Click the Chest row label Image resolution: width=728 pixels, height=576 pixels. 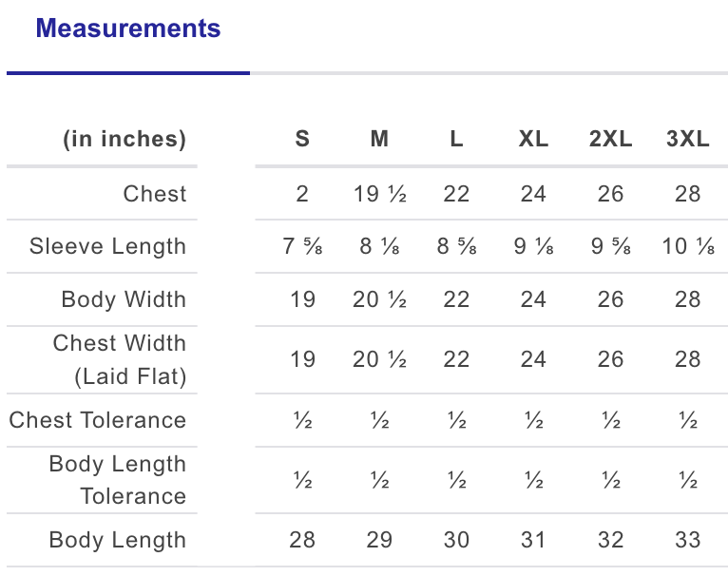tap(155, 194)
